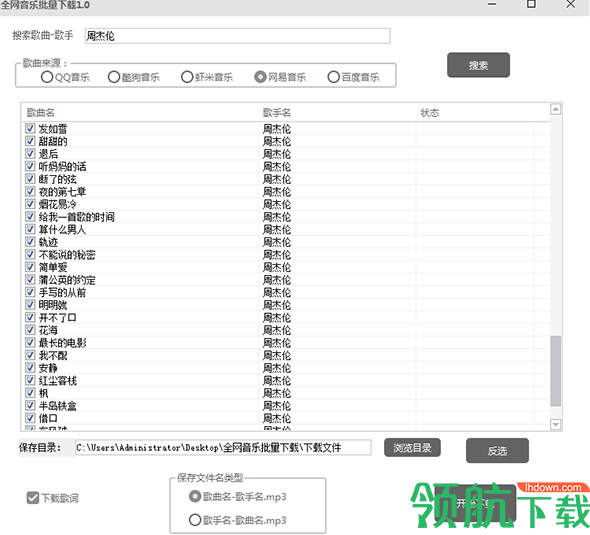Toggle checkbox for 花海
The height and width of the screenshot is (535, 590).
click(30, 330)
